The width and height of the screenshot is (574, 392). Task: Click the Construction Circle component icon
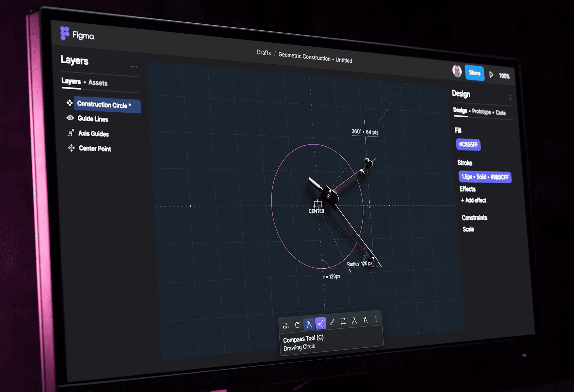[x=69, y=103]
